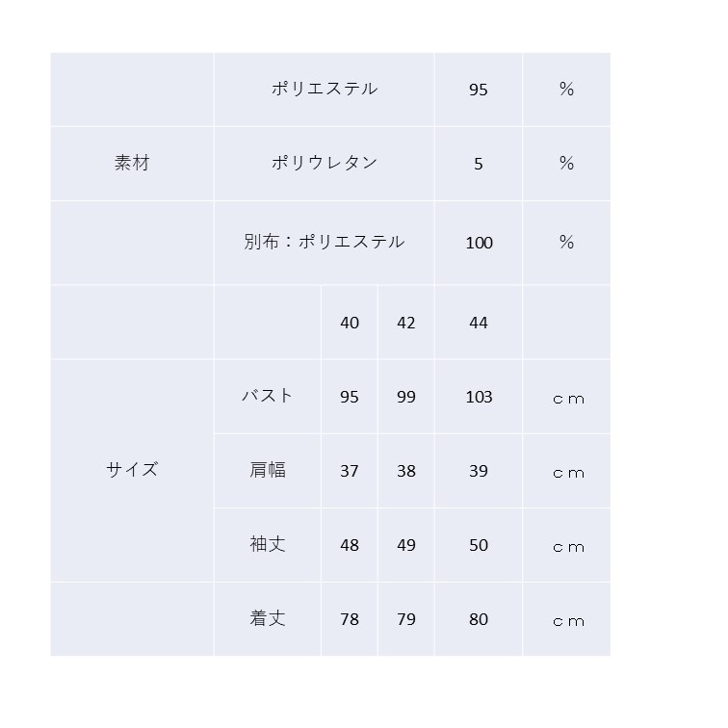Click the 袖丈 row label
This screenshot has height=728, width=728.
point(268,545)
